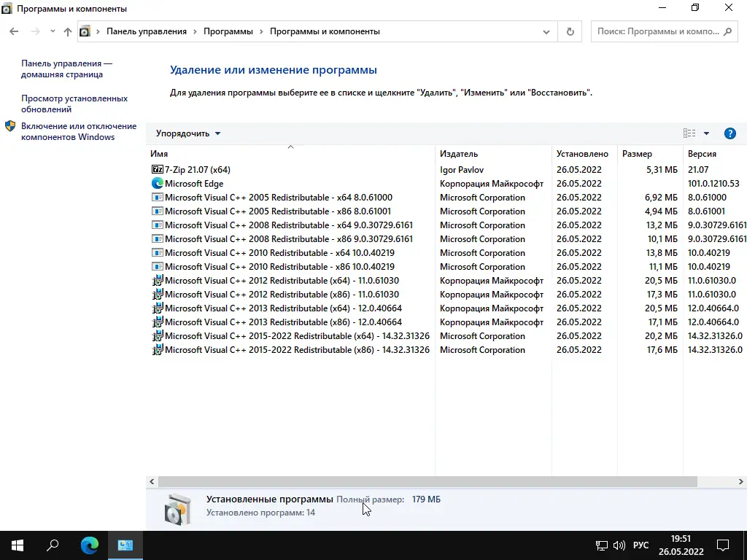Open taskbar search magnifier

coord(53,545)
